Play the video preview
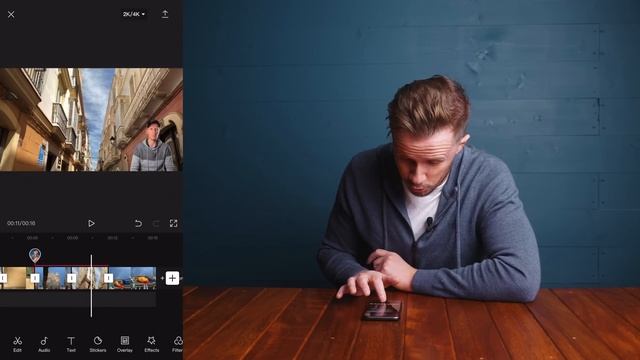Screen dimensions: 640x360 coord(91,223)
